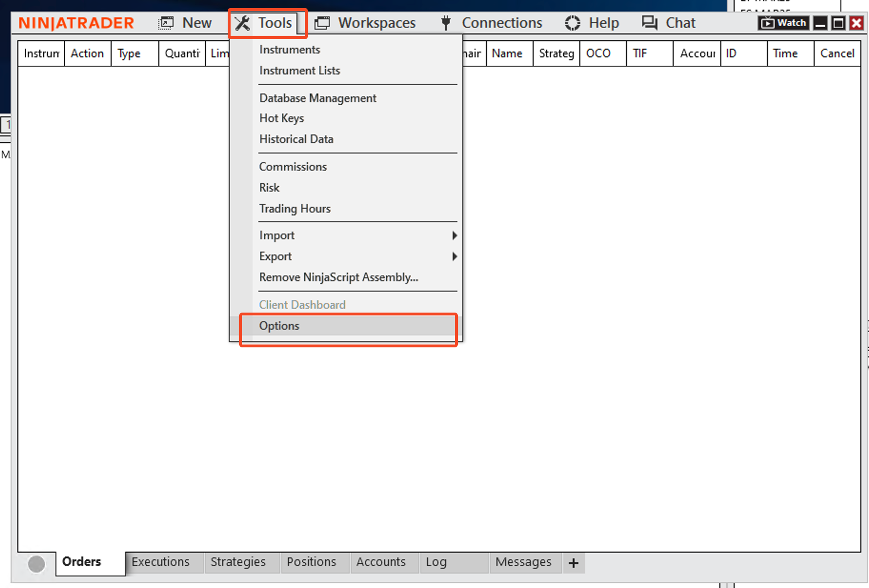Image resolution: width=869 pixels, height=588 pixels.
Task: Click the Connections plug icon
Action: [446, 23]
